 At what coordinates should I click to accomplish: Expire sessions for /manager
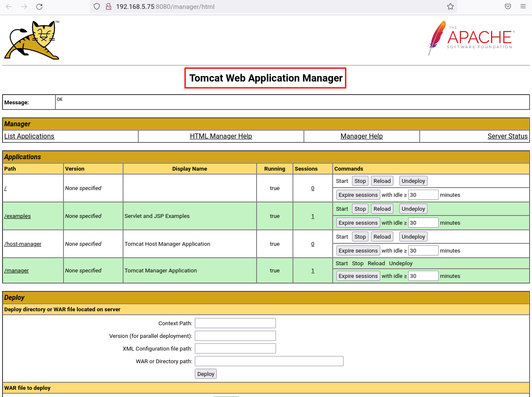point(358,276)
